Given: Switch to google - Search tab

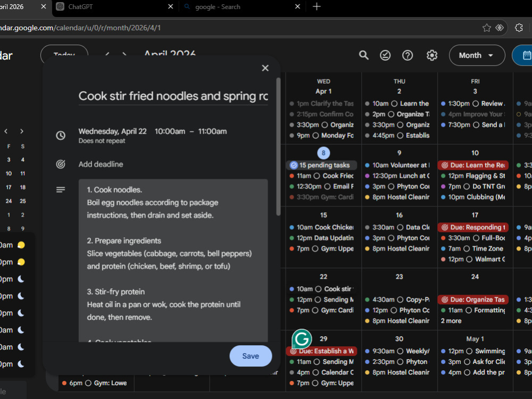Looking at the screenshot, I should [x=242, y=7].
